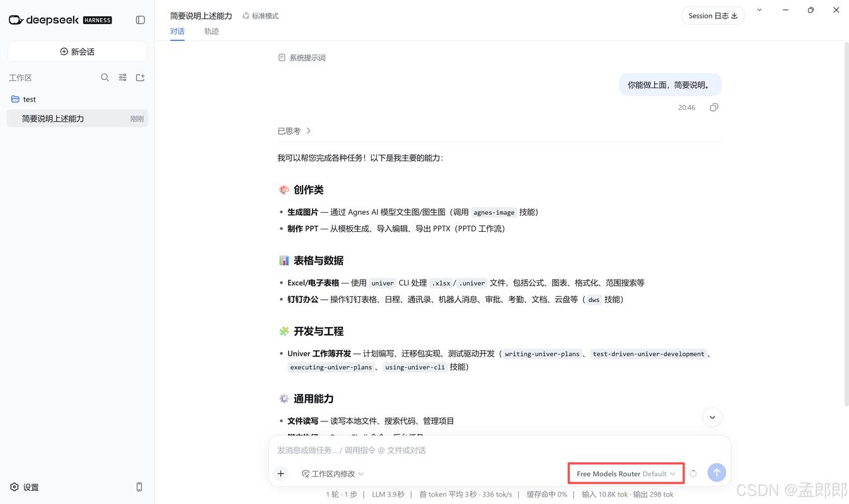Open workspace filter settings icon
Screen dimensions: 849x504
[x=123, y=77]
